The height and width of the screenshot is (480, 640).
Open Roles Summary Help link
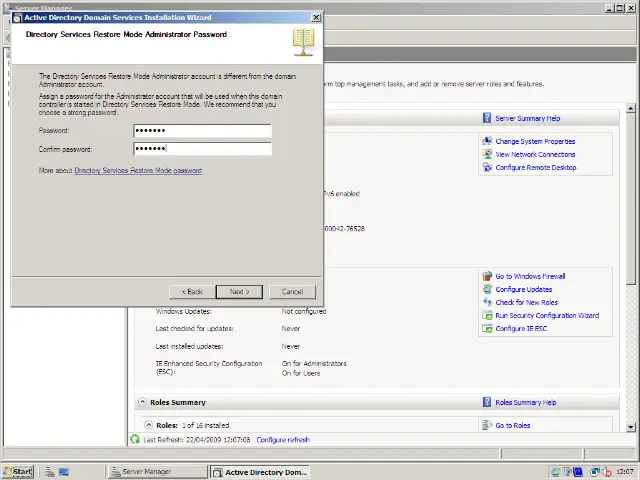pos(526,402)
